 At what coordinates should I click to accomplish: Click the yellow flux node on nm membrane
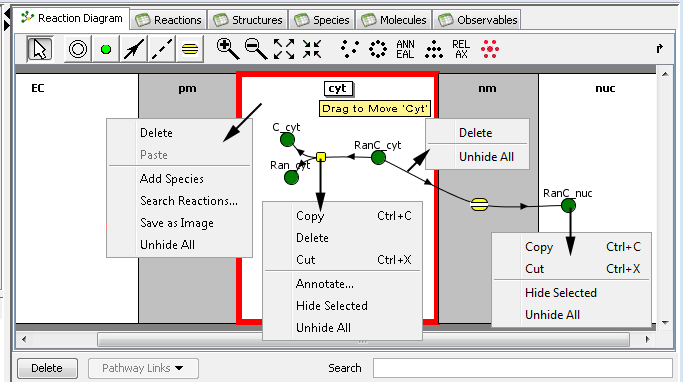pos(479,204)
